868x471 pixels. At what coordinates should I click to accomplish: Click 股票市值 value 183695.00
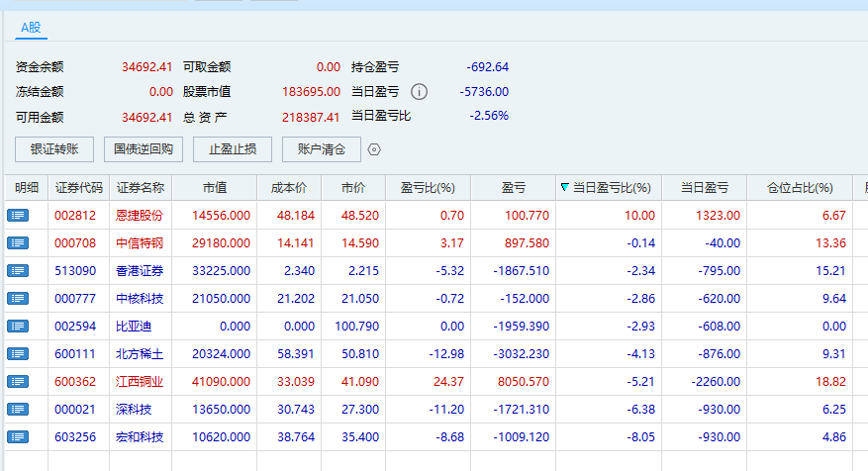coord(311,92)
